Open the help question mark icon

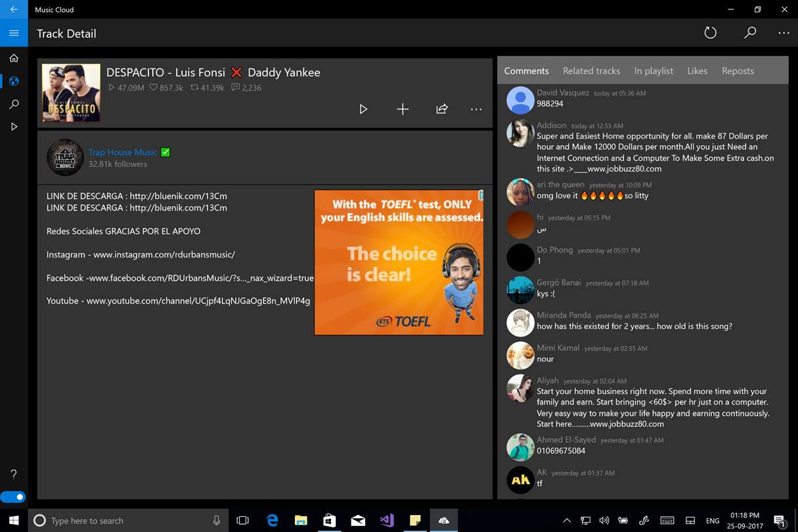point(14,474)
